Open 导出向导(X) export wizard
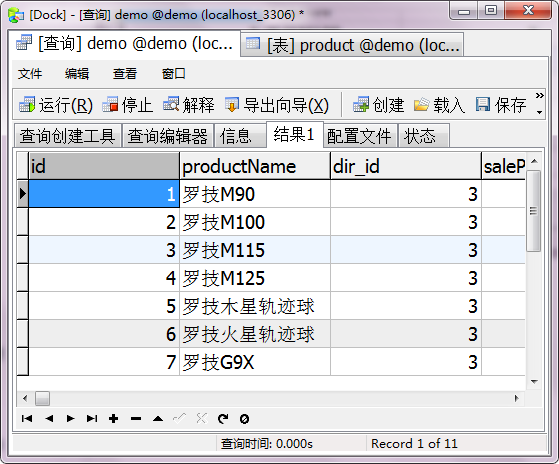The height and width of the screenshot is (464, 559). pyautogui.click(x=277, y=105)
